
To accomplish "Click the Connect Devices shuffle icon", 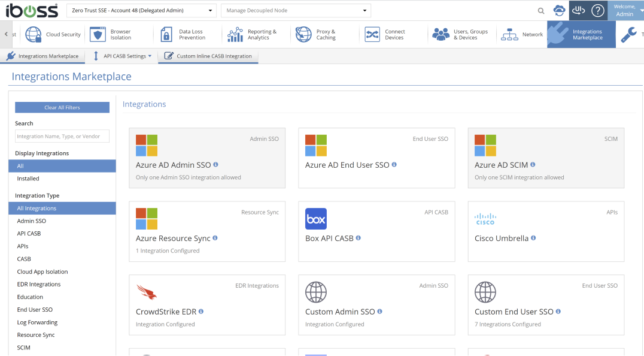I will pos(372,35).
